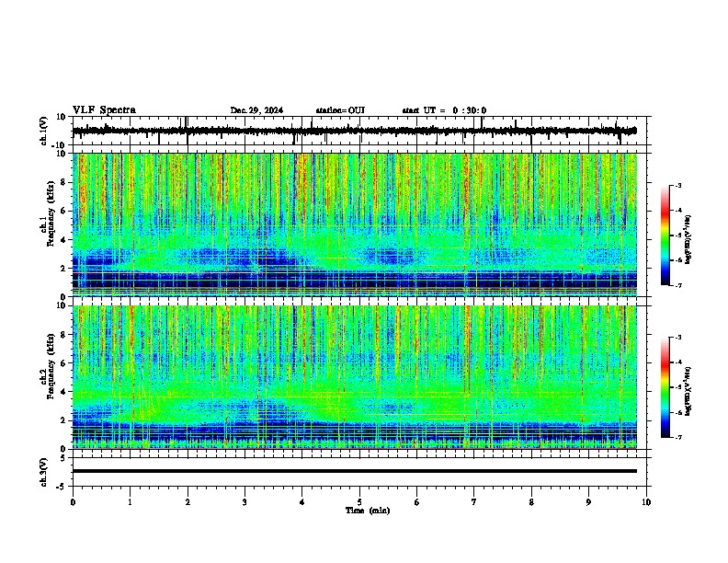The image size is (728, 563).
Task: Click the "5" tick on ch.3(V) axis
Action: [63, 457]
